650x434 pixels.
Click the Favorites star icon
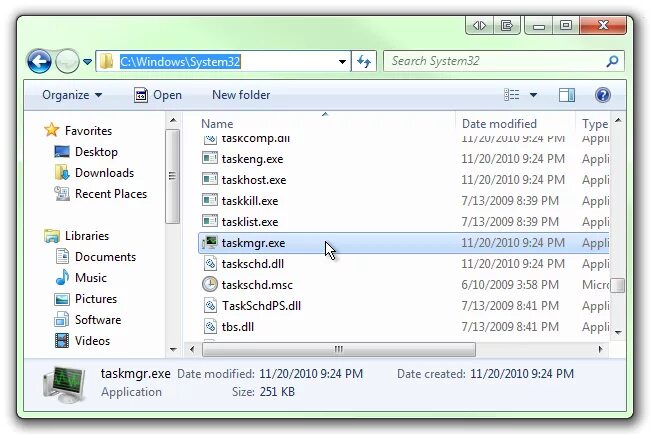[x=51, y=130]
